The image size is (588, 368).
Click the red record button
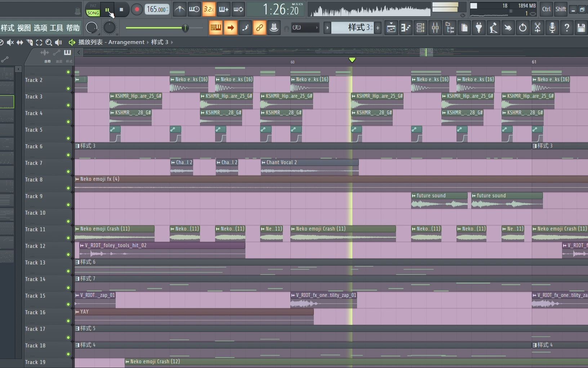pos(137,10)
